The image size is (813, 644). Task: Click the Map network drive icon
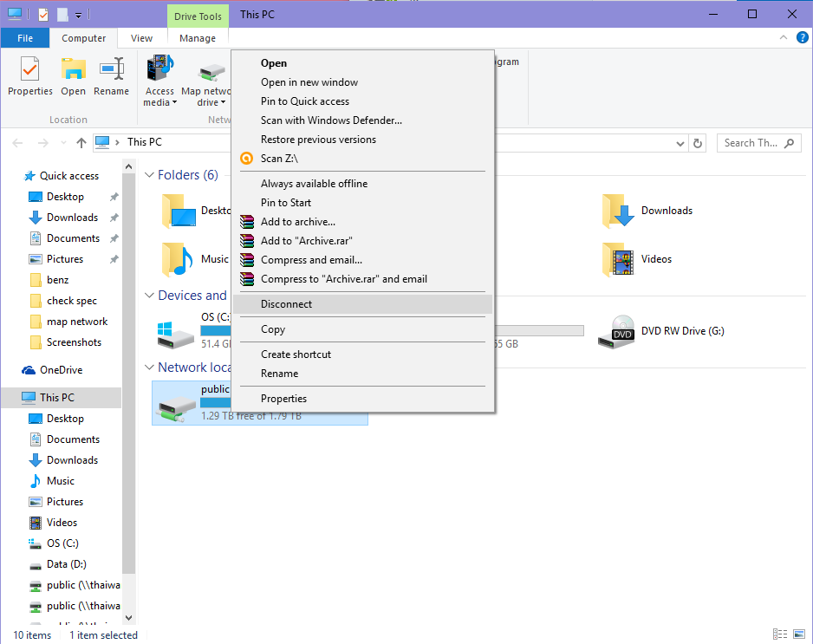click(212, 73)
